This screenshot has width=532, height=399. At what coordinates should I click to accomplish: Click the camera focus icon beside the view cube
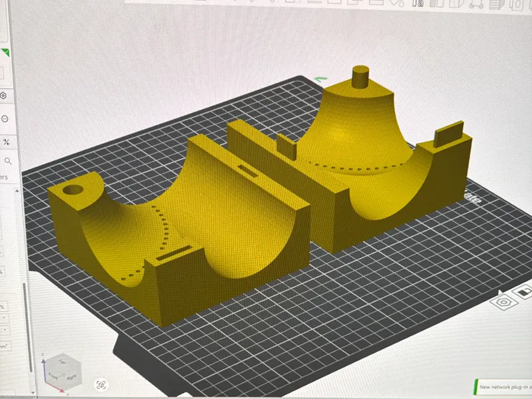(x=101, y=385)
